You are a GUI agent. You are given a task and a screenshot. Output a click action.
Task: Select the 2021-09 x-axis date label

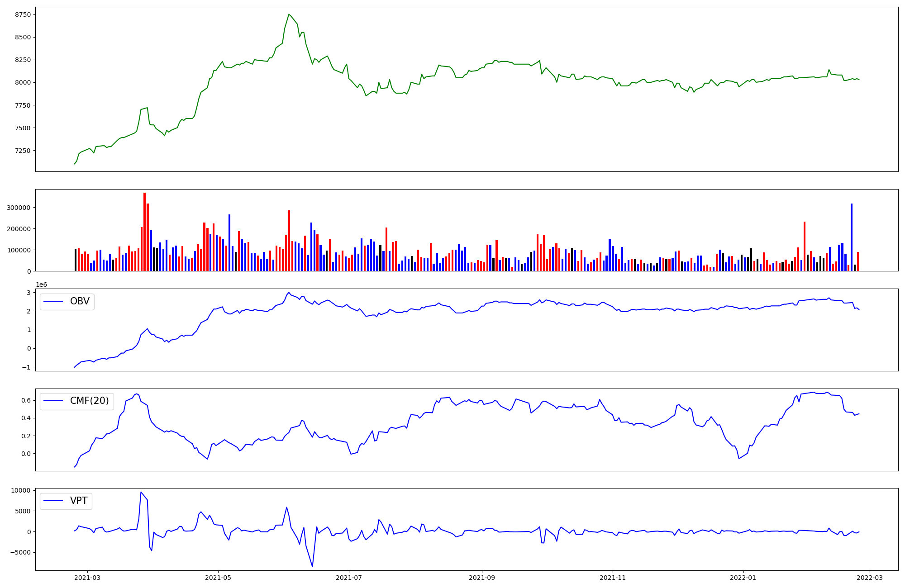[482, 578]
